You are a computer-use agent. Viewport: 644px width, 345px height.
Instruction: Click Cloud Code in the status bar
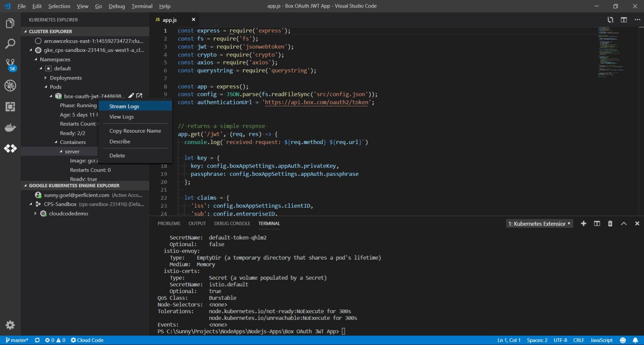[x=86, y=340]
